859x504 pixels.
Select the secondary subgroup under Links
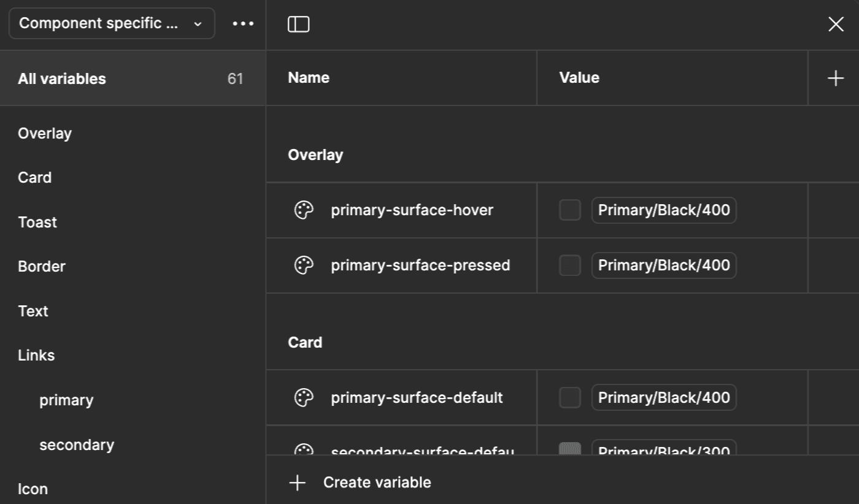(x=77, y=445)
